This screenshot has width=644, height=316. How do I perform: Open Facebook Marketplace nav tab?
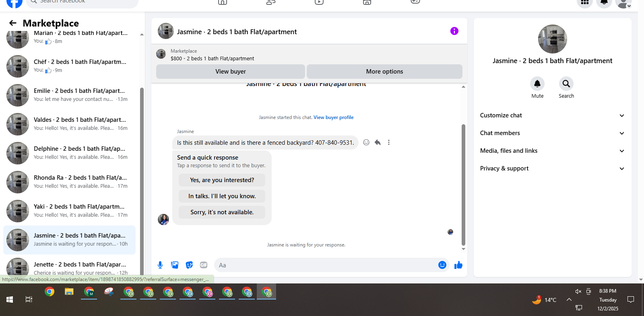click(367, 2)
